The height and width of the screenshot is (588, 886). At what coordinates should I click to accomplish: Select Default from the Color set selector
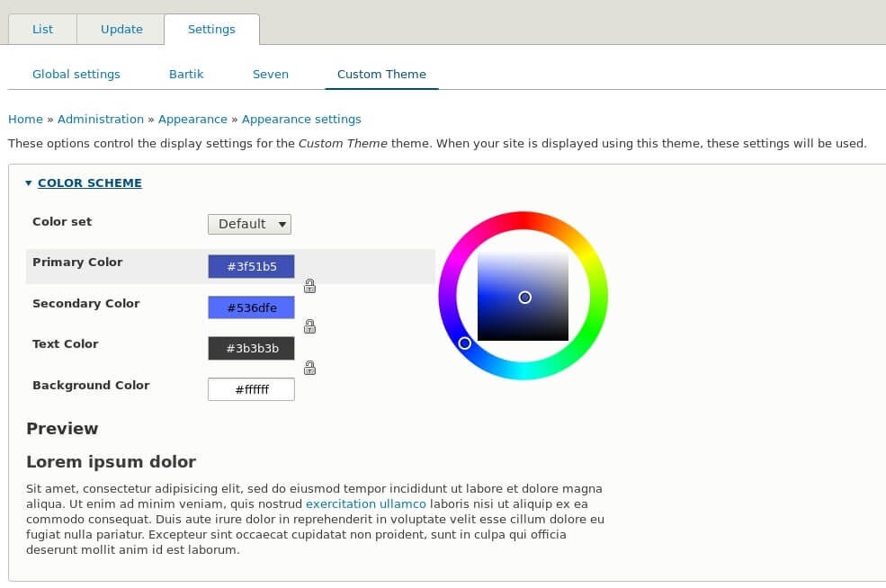tap(249, 224)
